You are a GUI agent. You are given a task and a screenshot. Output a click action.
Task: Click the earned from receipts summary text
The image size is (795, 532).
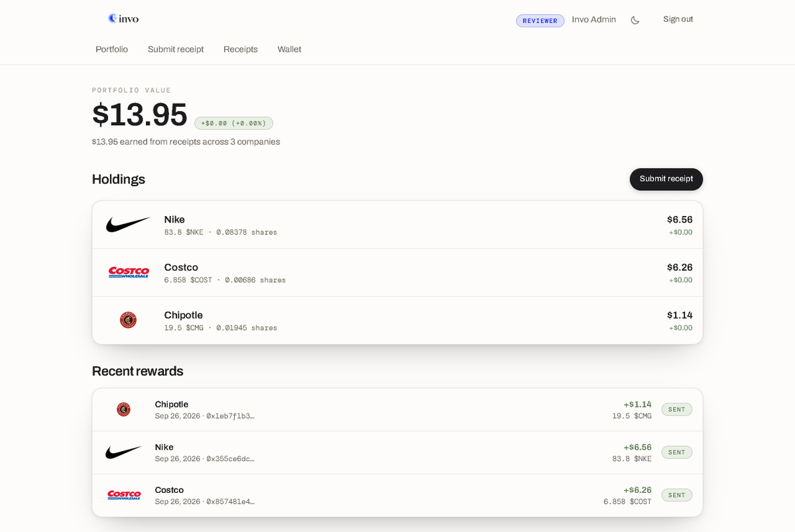point(186,142)
